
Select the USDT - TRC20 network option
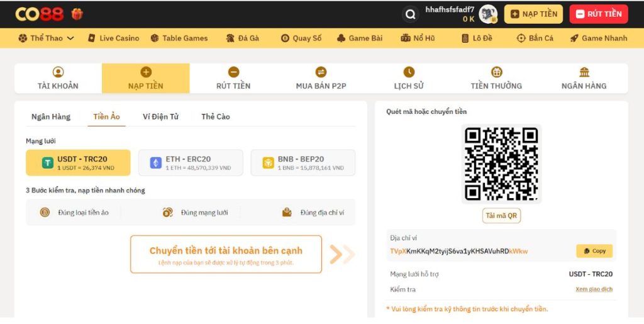pyautogui.click(x=78, y=162)
